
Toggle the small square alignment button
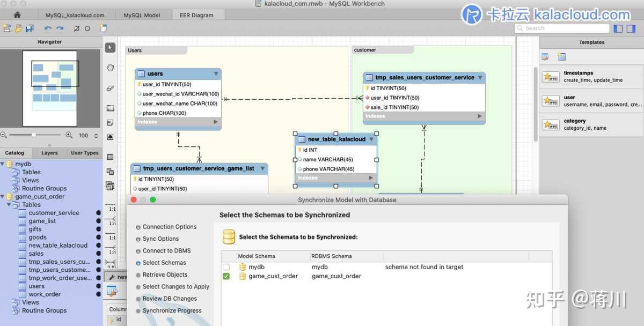pos(87,28)
